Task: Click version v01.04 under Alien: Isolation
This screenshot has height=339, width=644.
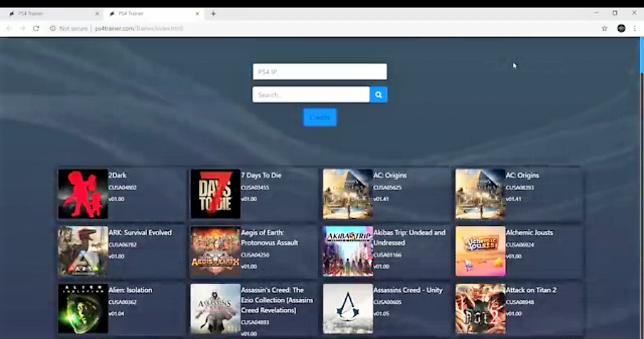Action: pyautogui.click(x=116, y=313)
